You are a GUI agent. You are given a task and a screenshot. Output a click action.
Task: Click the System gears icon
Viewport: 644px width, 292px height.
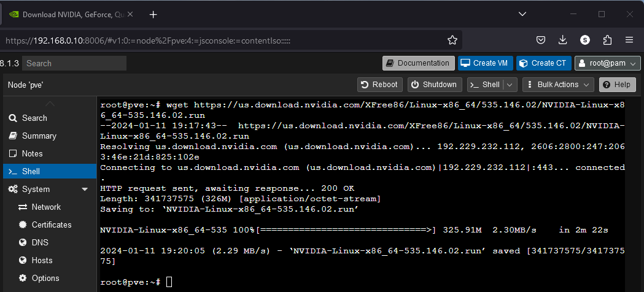[13, 189]
